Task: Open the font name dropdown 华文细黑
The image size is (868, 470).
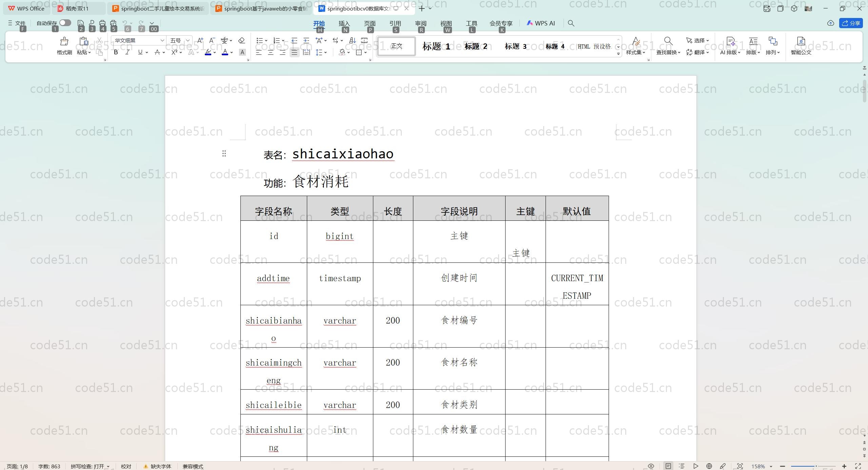Action: (x=162, y=40)
